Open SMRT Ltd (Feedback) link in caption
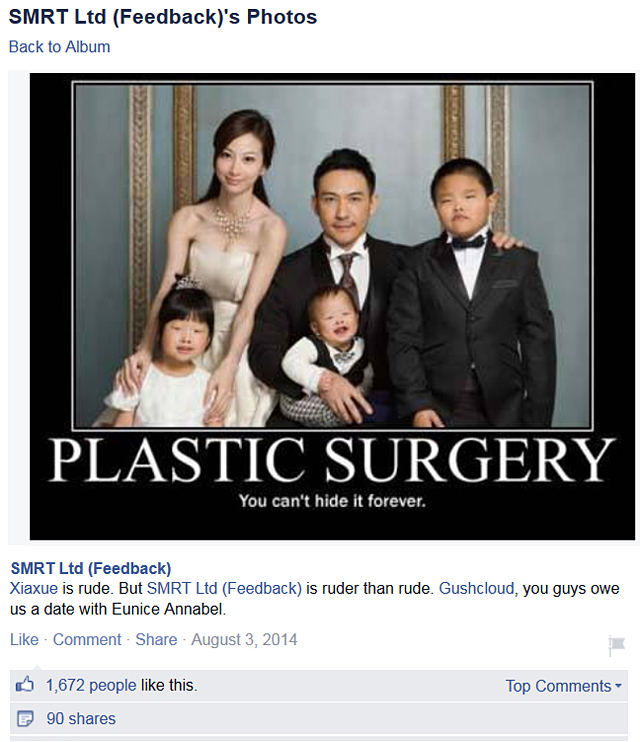The height and width of the screenshot is (742, 640). (x=224, y=588)
